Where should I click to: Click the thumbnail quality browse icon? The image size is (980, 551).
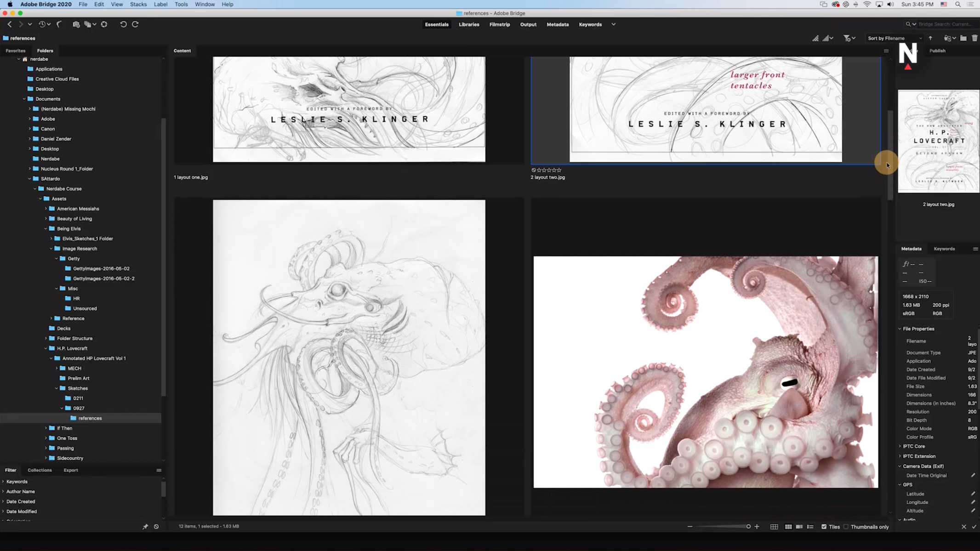tap(815, 38)
